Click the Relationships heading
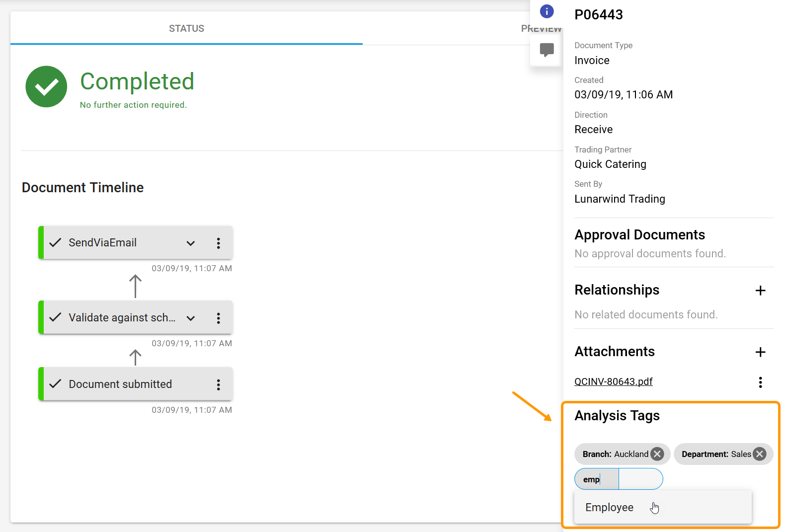Image resolution: width=785 pixels, height=532 pixels. [x=617, y=290]
